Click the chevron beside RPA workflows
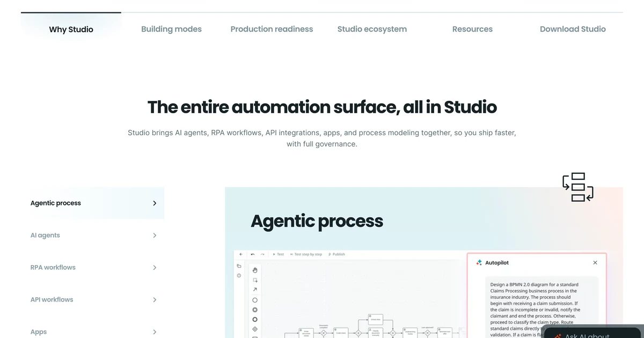Viewport: 644px width, 338px height. 155,268
